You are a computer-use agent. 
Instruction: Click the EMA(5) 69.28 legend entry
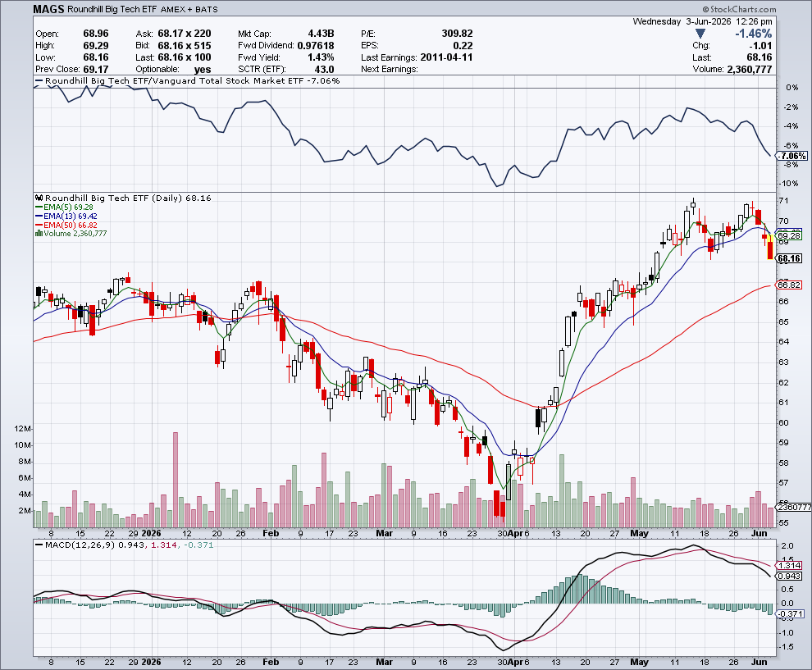64,207
